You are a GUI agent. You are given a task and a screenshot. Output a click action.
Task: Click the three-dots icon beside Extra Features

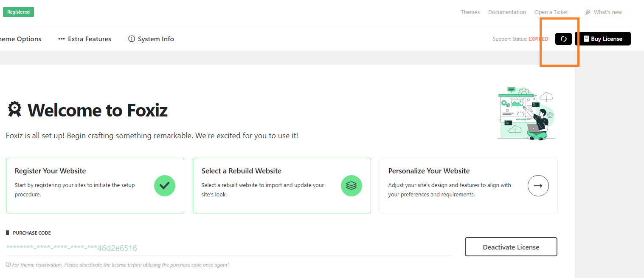tap(62, 39)
